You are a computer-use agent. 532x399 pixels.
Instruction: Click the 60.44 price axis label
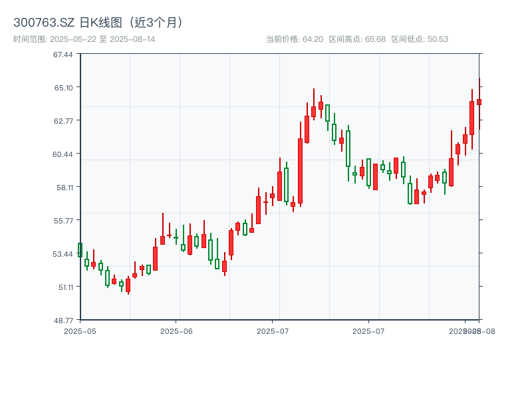click(64, 154)
